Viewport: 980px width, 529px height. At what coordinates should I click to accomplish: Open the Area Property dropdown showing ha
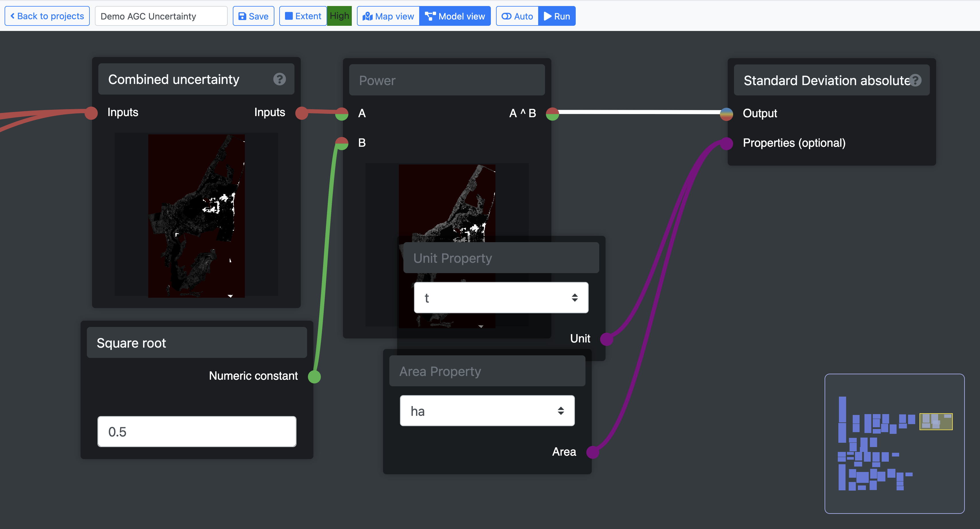click(487, 411)
